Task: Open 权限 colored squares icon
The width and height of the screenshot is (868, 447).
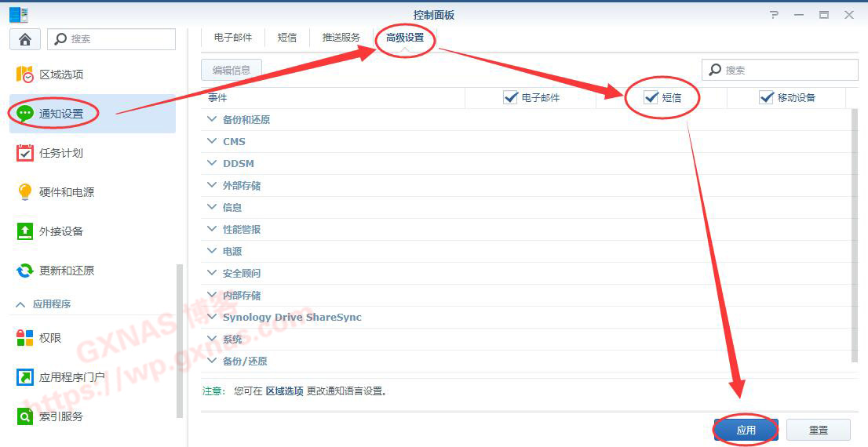Action: (x=25, y=338)
